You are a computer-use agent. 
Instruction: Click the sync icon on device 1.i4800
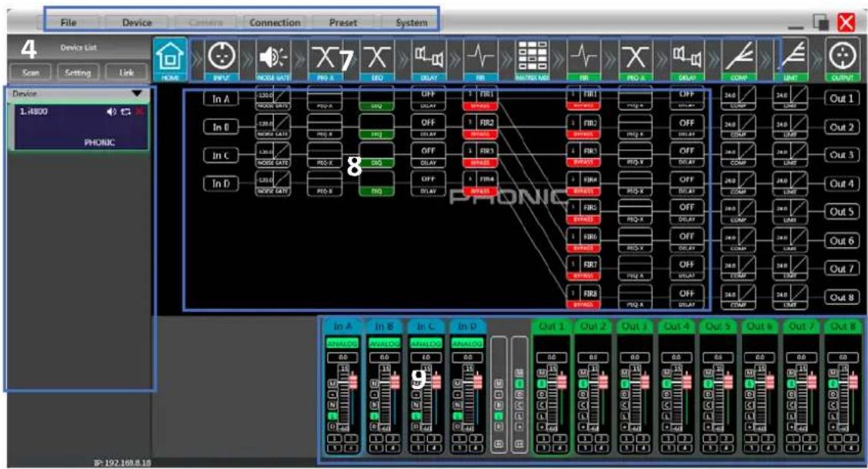(125, 112)
